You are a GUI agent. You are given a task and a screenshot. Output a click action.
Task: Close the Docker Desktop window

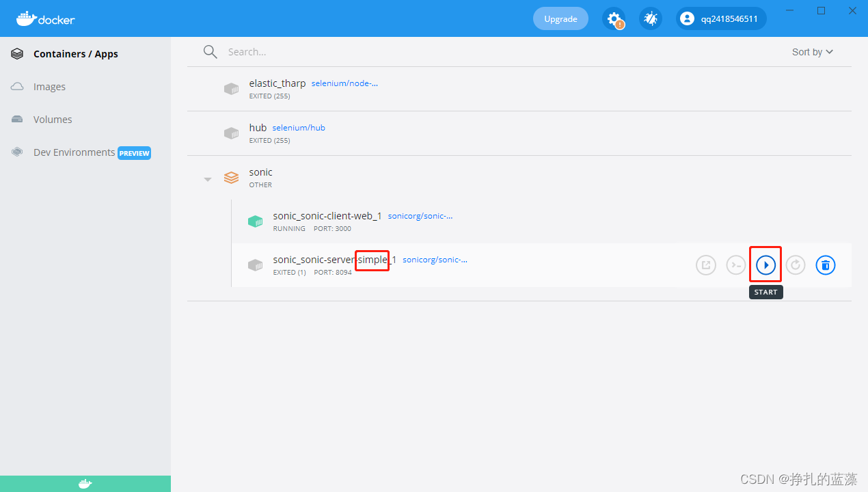click(852, 10)
